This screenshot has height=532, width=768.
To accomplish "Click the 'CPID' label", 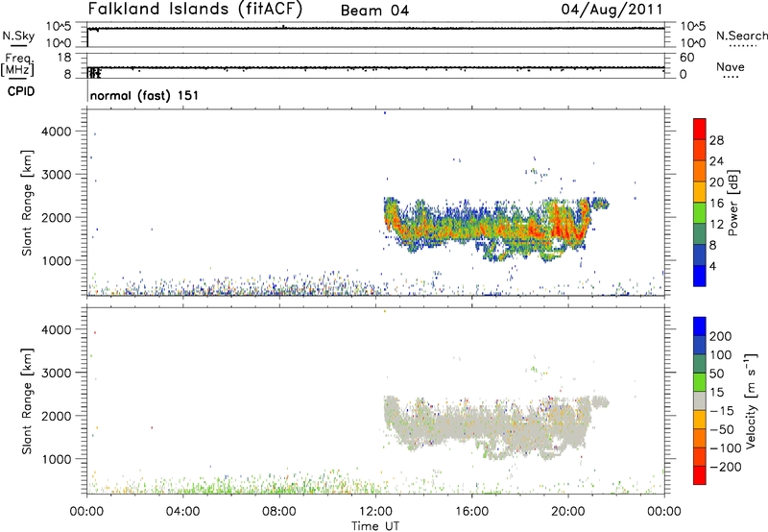I will coord(21,91).
